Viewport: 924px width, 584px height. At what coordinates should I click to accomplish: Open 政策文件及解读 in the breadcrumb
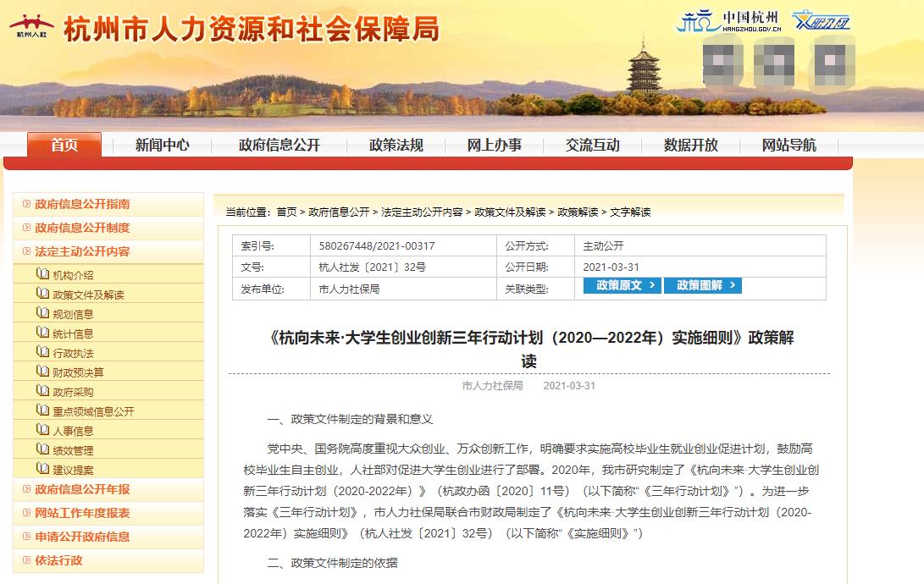[x=511, y=212]
